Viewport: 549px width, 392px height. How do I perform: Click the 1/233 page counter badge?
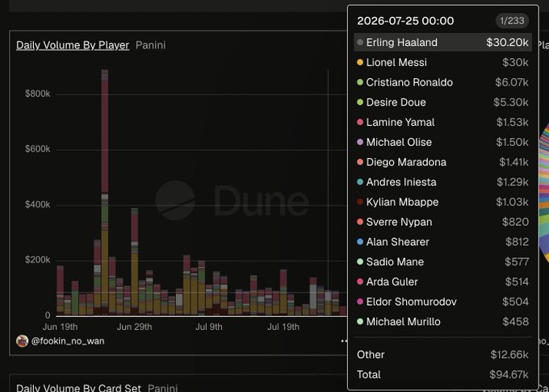pos(512,21)
